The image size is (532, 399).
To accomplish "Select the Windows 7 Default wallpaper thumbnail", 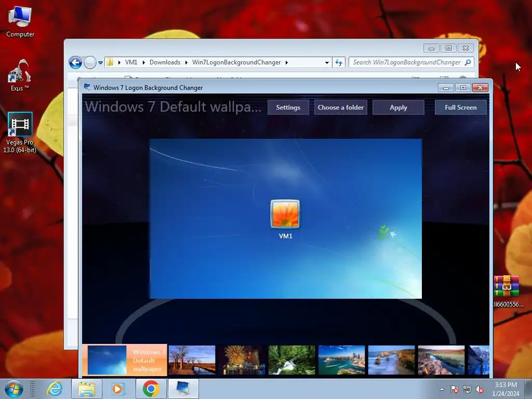I will [x=125, y=360].
